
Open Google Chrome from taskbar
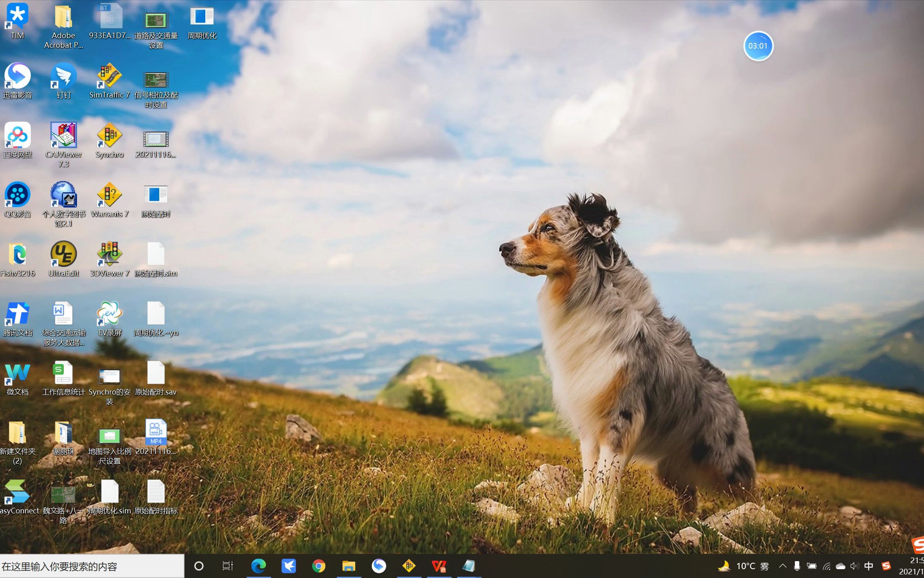(319, 566)
